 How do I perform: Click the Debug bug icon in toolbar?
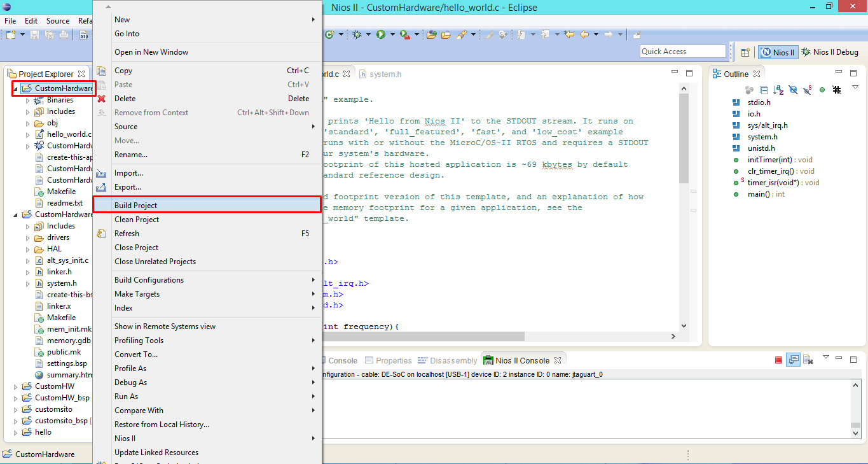357,34
